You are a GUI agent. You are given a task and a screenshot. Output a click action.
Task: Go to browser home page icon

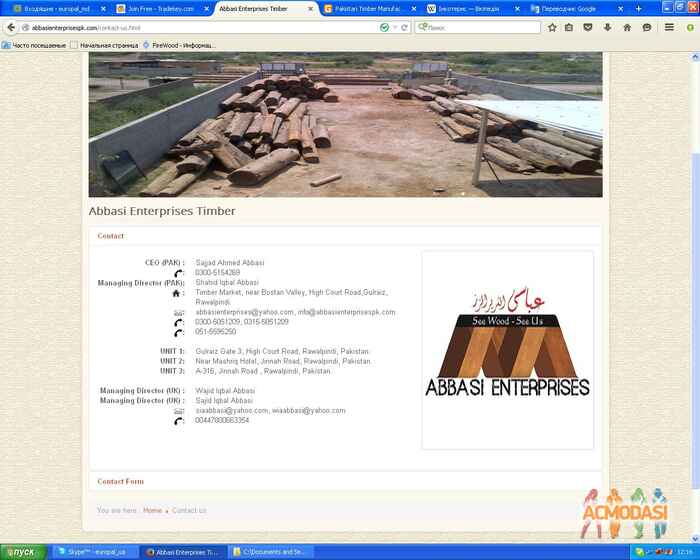point(627,27)
